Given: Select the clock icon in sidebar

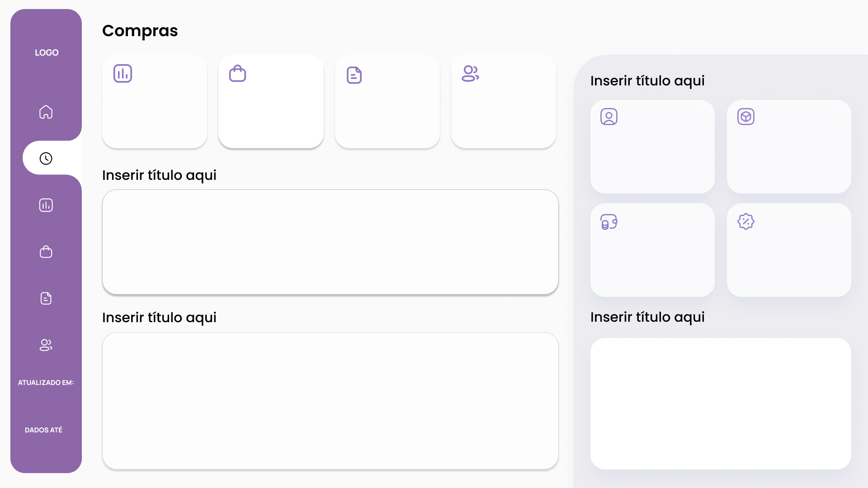Looking at the screenshot, I should 46,159.
